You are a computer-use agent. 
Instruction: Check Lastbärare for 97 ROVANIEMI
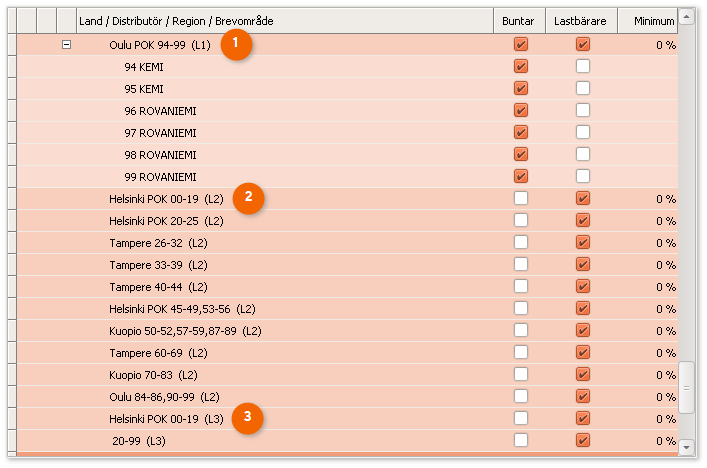tap(583, 133)
